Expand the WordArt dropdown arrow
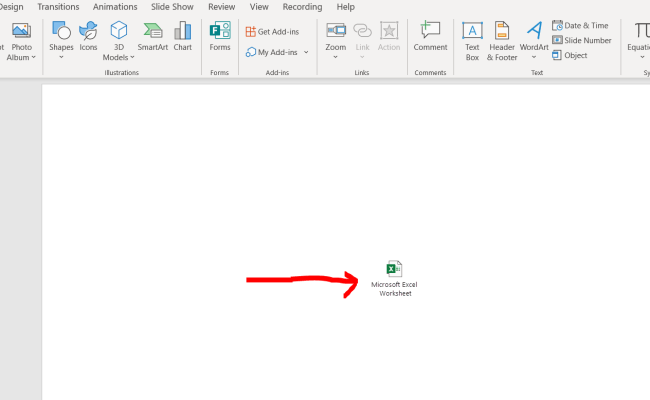This screenshot has width=650, height=400. click(x=534, y=57)
